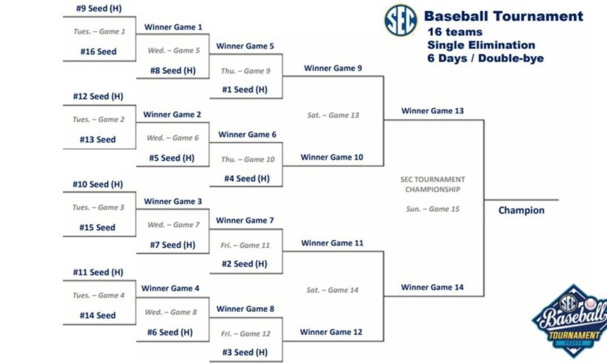Click the #1 Seed (H) slot
The height and width of the screenshot is (364, 607).
[x=245, y=89]
